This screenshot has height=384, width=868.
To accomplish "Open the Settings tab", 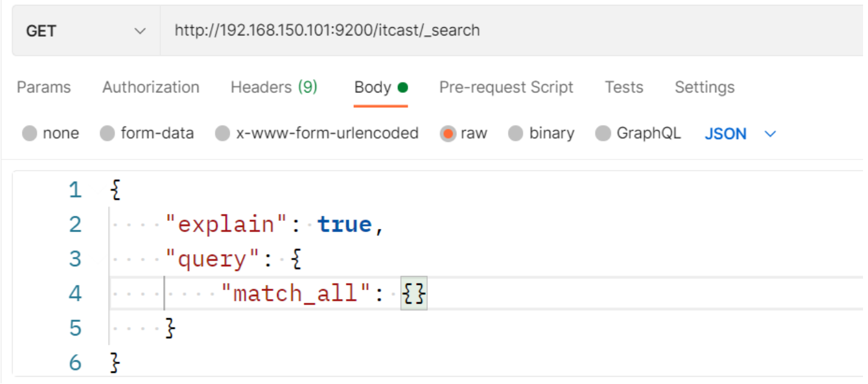I will click(x=704, y=87).
